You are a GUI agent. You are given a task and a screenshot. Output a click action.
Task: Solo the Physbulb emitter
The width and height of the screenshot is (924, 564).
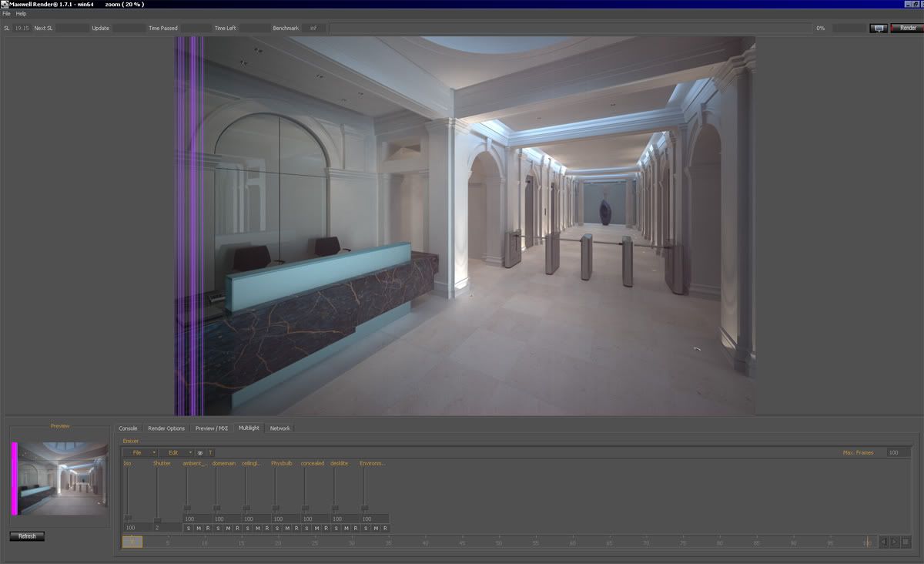point(277,528)
